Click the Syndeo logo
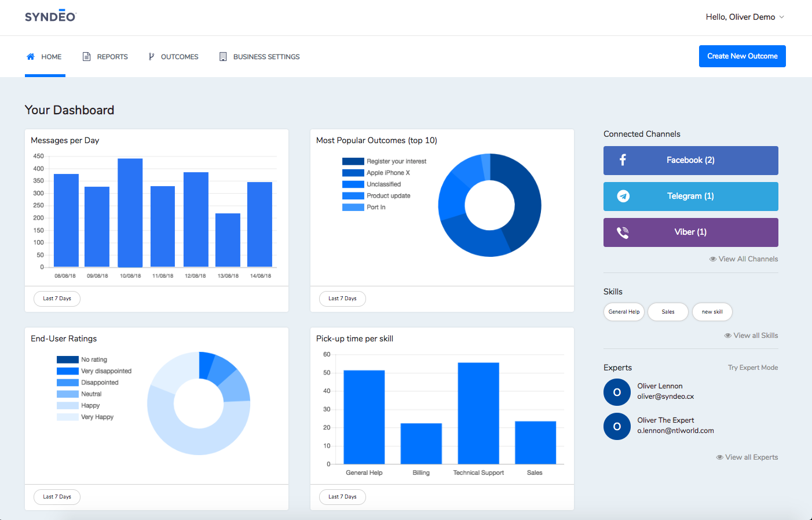 tap(50, 16)
